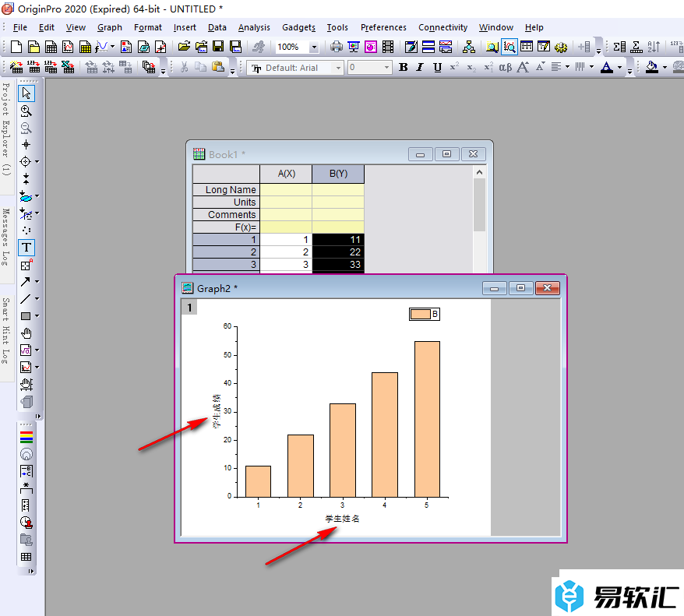Image resolution: width=684 pixels, height=616 pixels.
Task: Click Decrease Font Size icon
Action: 540,68
